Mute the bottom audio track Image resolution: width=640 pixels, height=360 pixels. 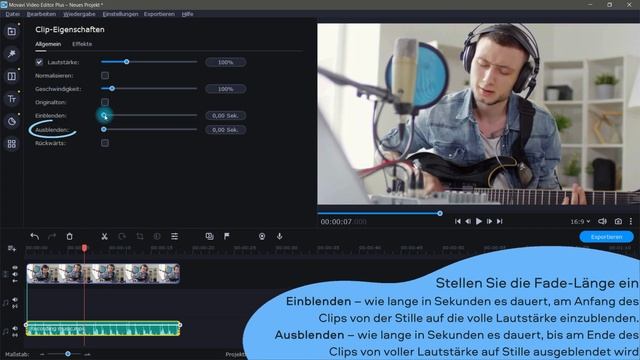coord(15,329)
